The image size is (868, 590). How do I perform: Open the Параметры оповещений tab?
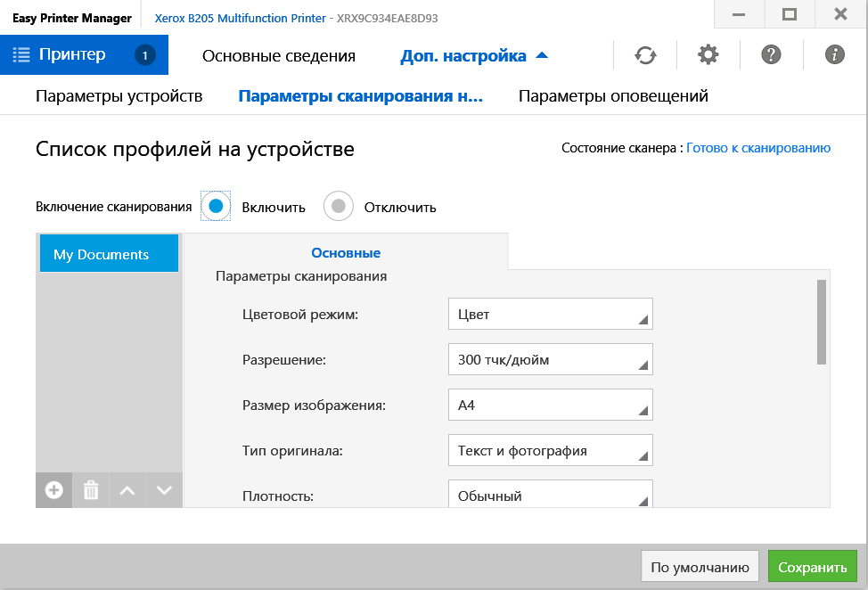(613, 96)
